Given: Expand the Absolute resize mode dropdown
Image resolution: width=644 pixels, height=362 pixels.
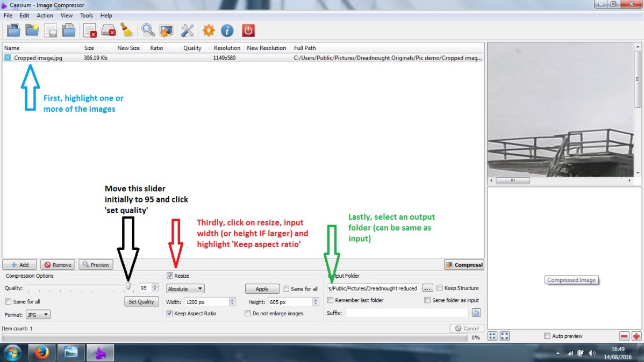Looking at the screenshot, I should tap(185, 288).
